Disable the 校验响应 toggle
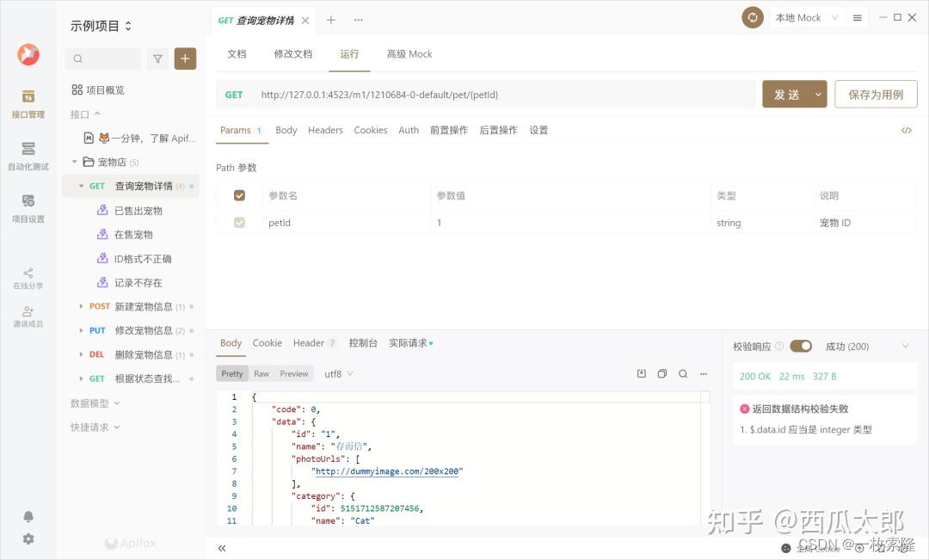The width and height of the screenshot is (929, 560). tap(801, 346)
